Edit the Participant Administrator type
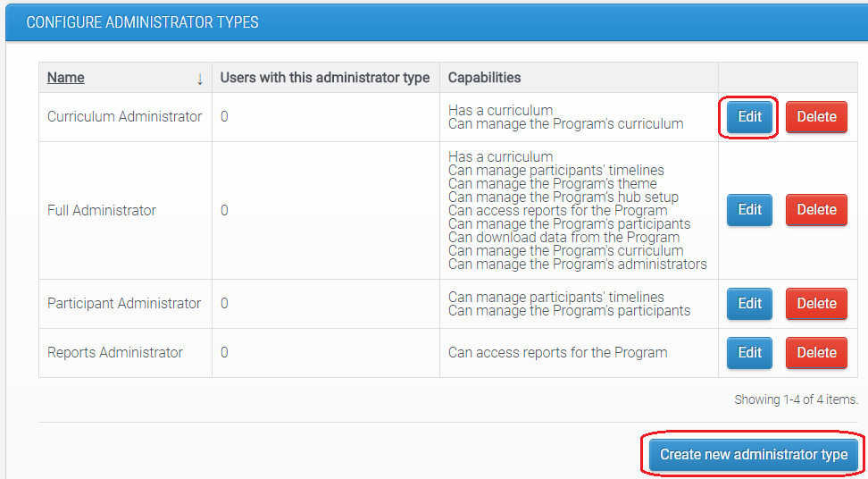The width and height of the screenshot is (868, 479). coord(749,304)
